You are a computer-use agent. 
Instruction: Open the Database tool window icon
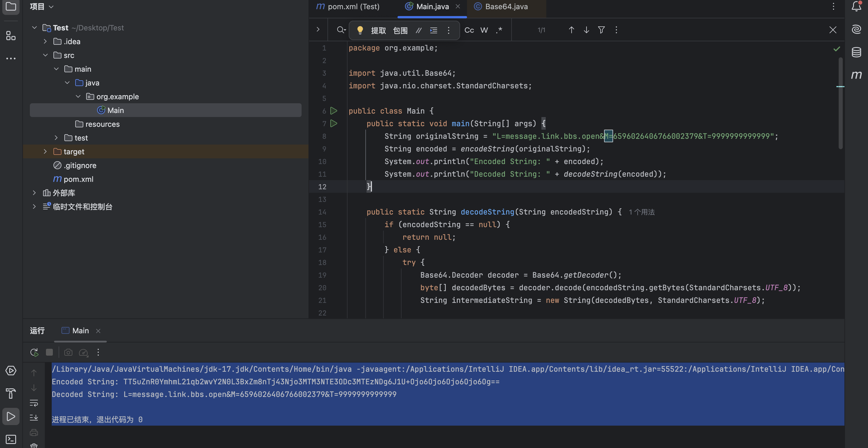[856, 52]
